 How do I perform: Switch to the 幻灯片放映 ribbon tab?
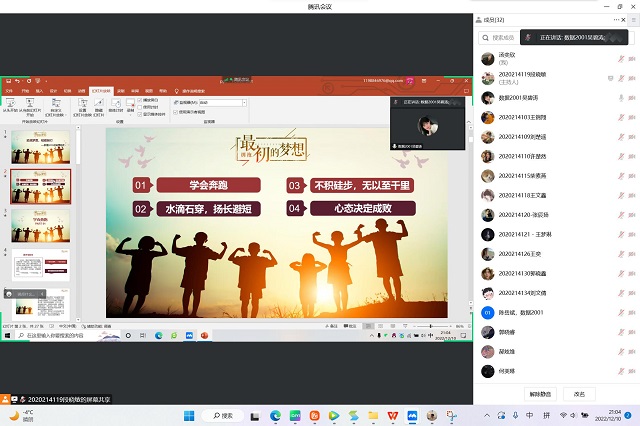click(101, 90)
